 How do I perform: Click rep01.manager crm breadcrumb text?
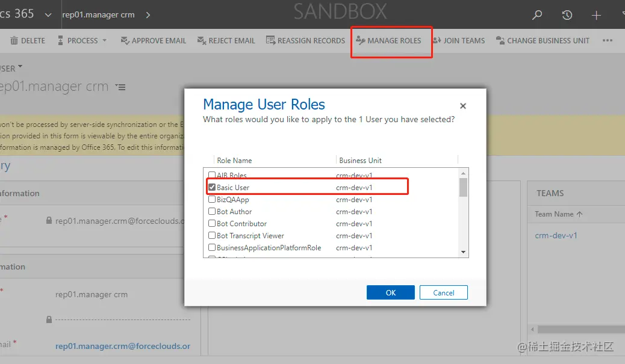tap(99, 14)
